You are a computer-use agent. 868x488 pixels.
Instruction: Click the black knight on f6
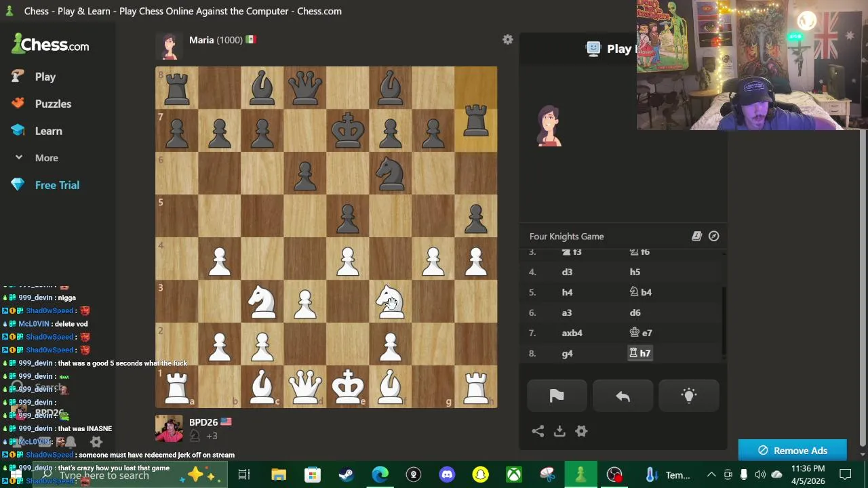(391, 172)
